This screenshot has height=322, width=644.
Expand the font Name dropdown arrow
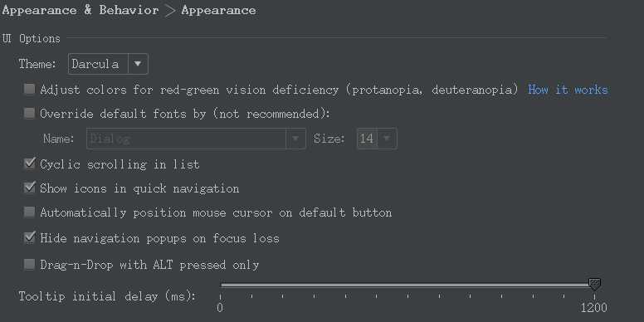(x=295, y=139)
